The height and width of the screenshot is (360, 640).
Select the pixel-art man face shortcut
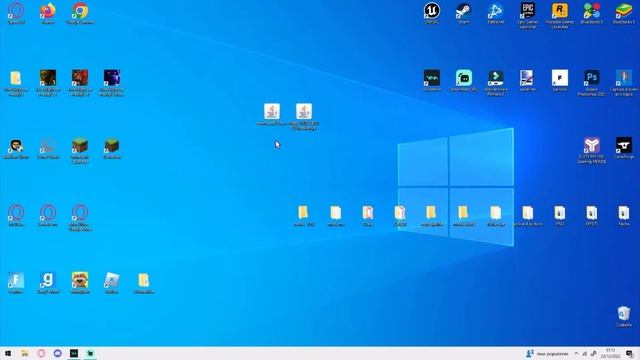point(16,146)
